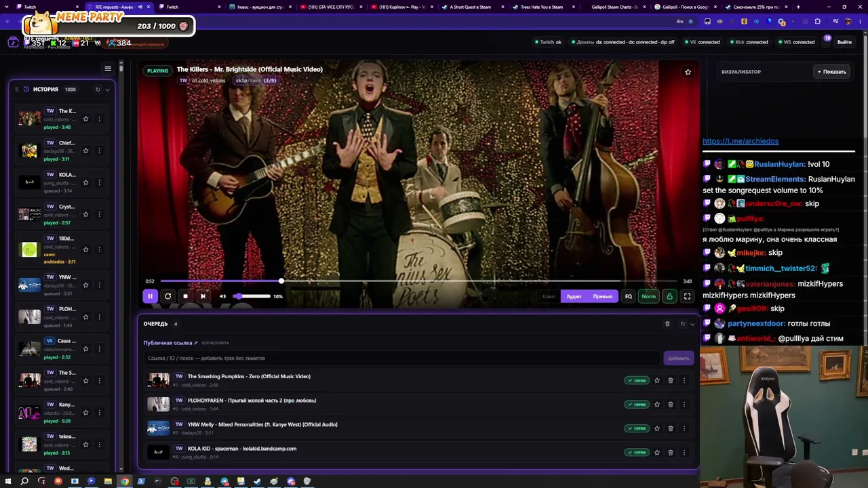Screen dimensions: 868x488
Task: Toggle the Norm normalization button
Action: tap(649, 296)
